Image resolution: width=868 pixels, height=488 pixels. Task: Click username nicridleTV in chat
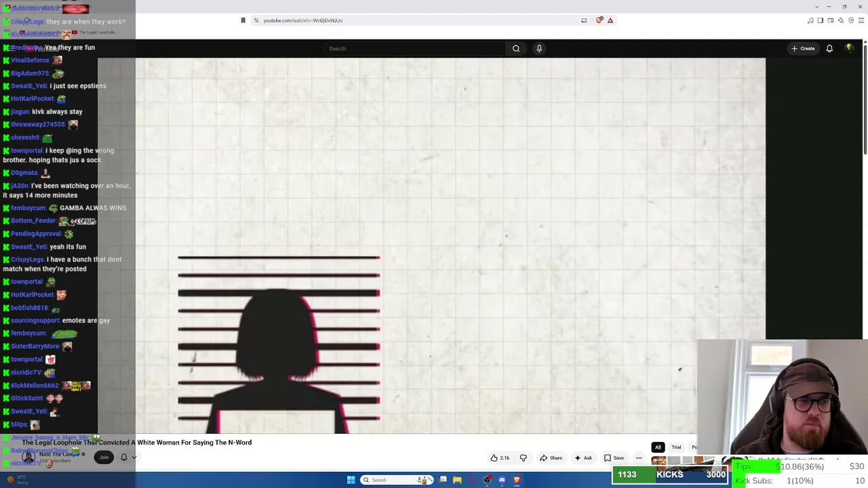(26, 373)
